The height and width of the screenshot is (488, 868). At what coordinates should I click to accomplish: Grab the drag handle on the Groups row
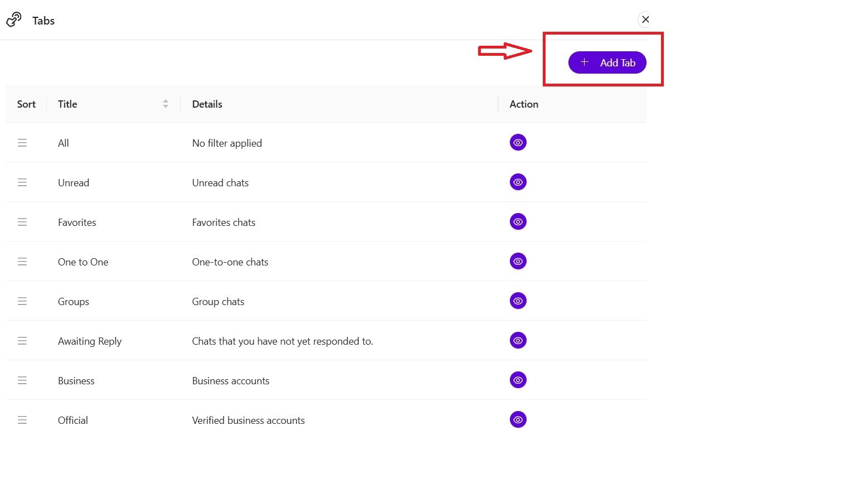tap(22, 301)
